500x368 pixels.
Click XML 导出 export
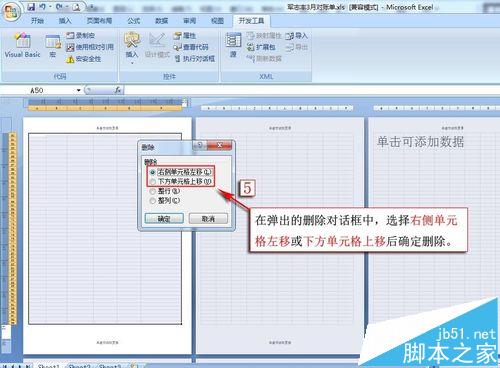[297, 47]
